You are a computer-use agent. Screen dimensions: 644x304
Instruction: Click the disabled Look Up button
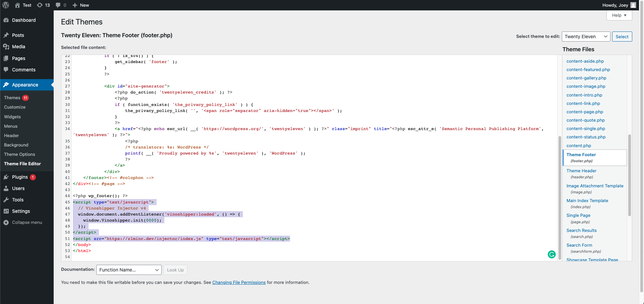tap(175, 270)
